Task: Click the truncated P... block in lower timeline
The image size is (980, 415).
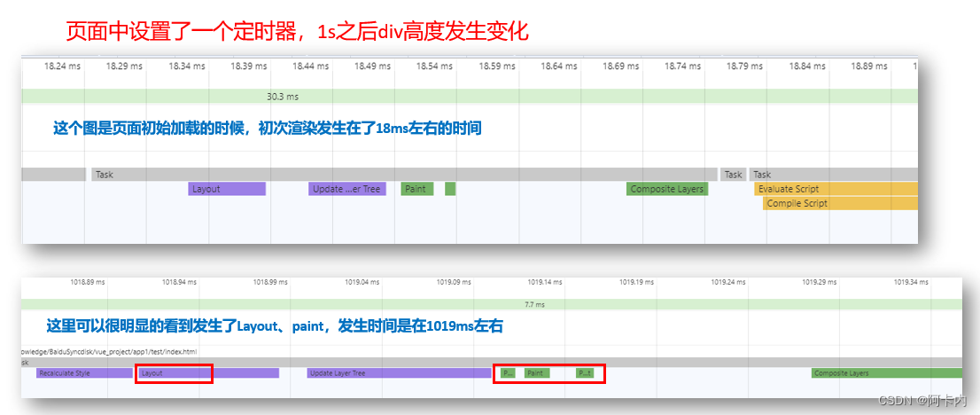Action: coord(508,373)
